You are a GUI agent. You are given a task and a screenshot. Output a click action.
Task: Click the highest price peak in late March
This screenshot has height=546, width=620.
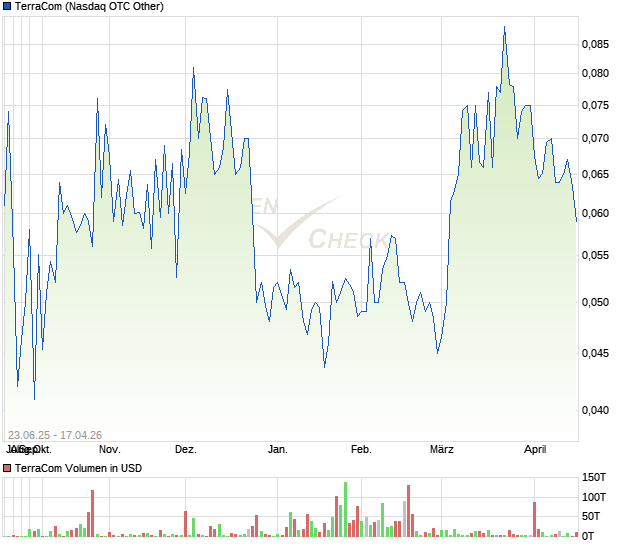(x=505, y=27)
